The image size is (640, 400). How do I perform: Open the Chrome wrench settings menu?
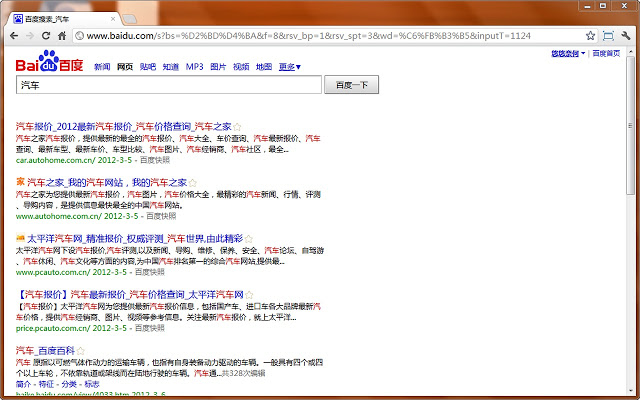pos(626,36)
